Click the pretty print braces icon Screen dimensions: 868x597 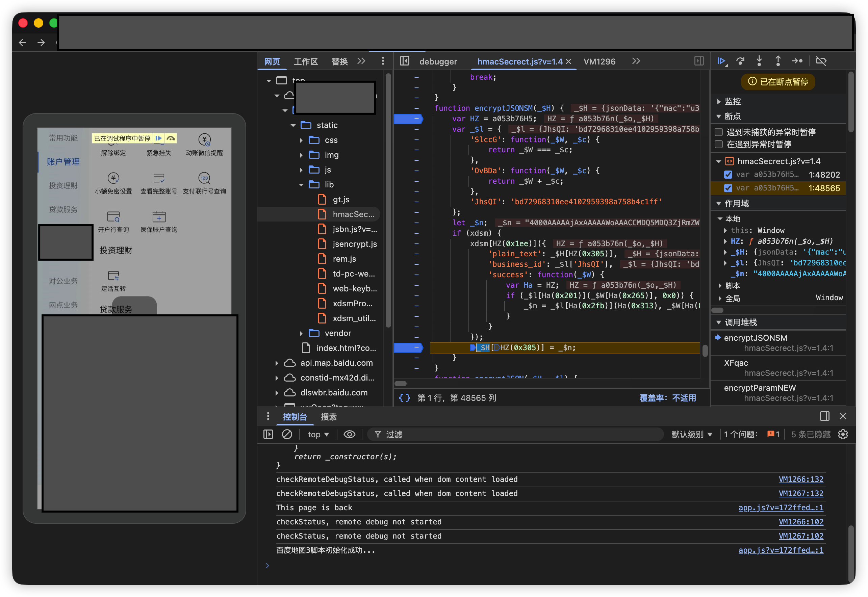pyautogui.click(x=404, y=398)
